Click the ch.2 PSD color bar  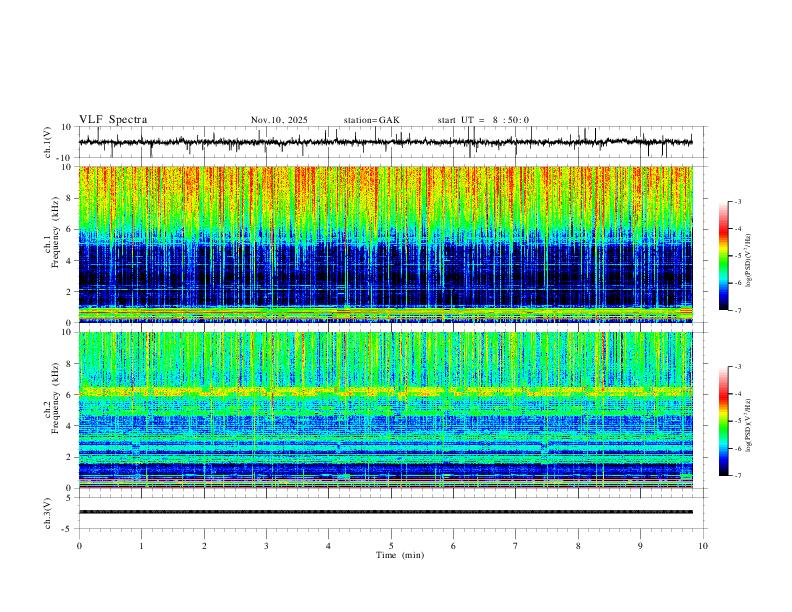pyautogui.click(x=724, y=421)
